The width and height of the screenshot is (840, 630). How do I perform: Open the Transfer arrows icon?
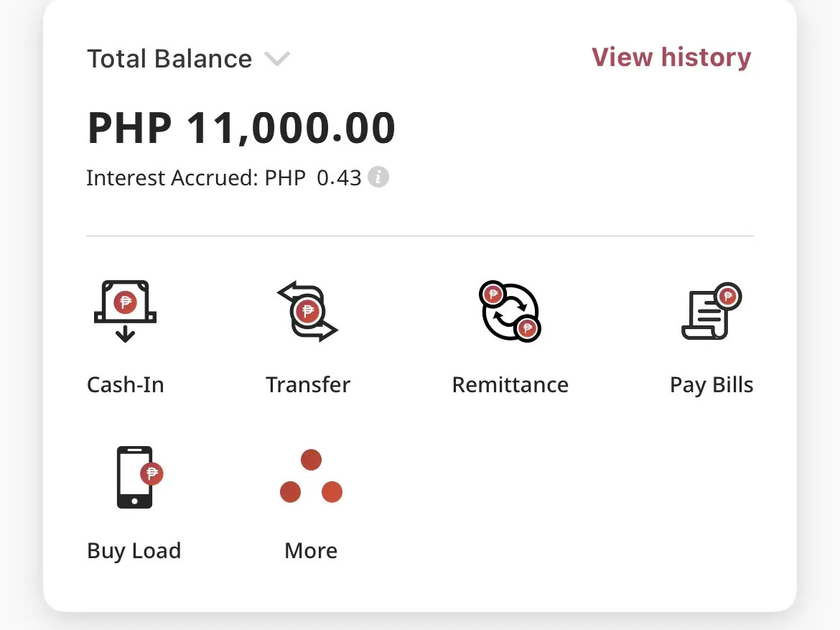pos(307,311)
